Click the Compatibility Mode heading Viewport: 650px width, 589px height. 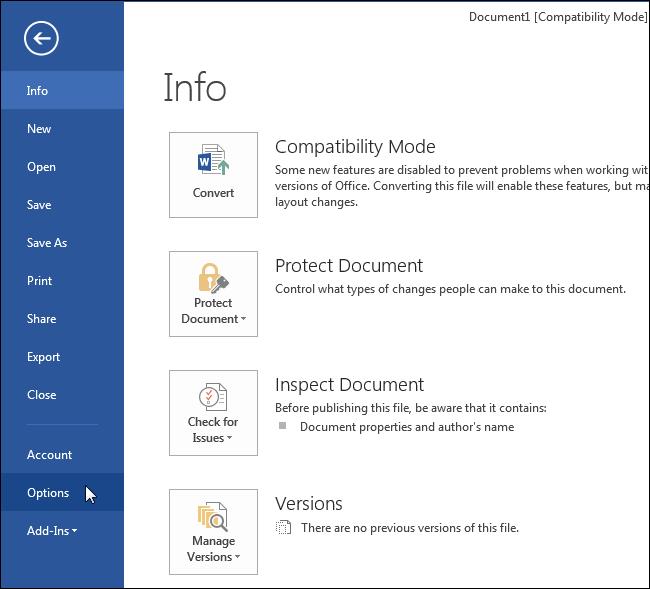click(x=355, y=147)
